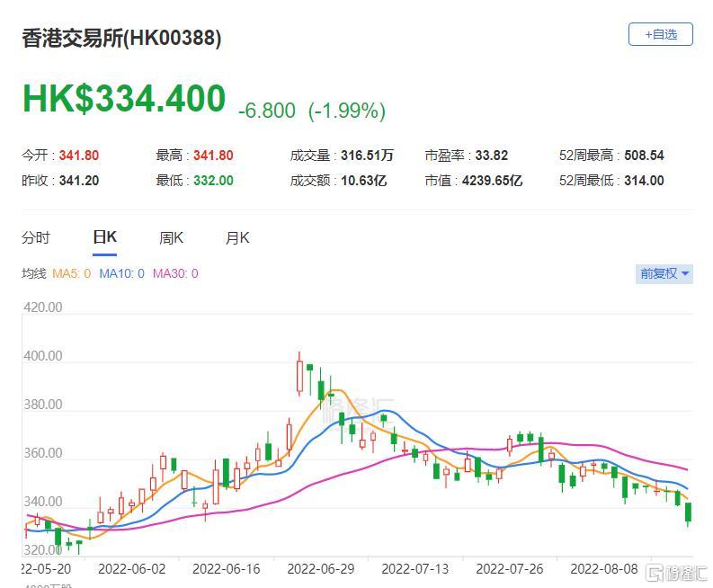This screenshot has height=588, width=713.
Task: Click the 360.00 price axis label
Action: [43, 453]
